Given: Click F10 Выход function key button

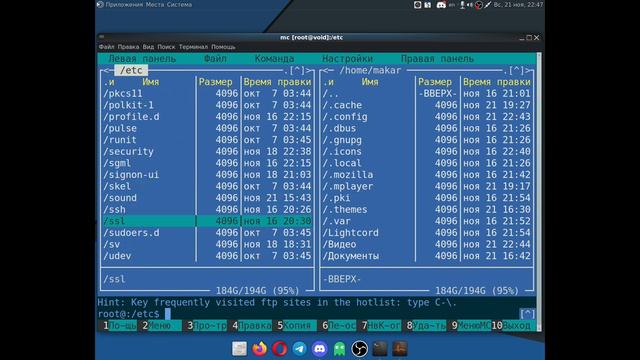Looking at the screenshot, I should click(513, 326).
